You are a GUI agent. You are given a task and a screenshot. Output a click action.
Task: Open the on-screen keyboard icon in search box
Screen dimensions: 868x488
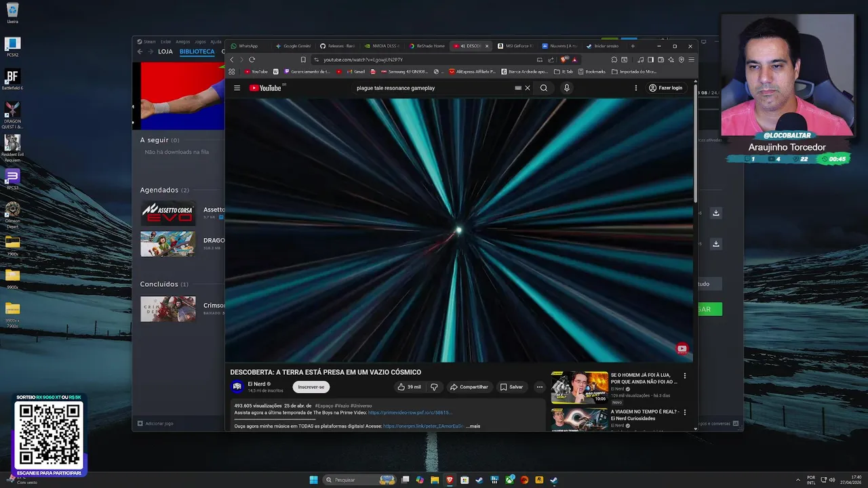(x=518, y=88)
